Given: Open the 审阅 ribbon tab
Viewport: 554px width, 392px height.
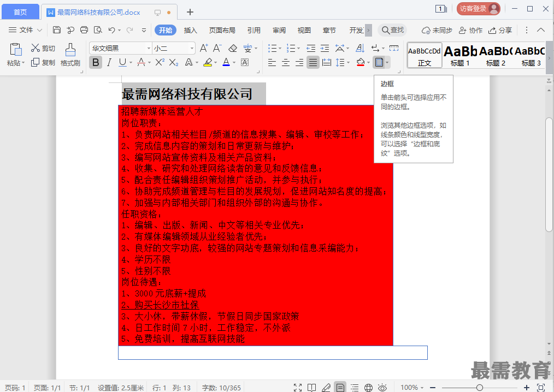Looking at the screenshot, I should point(279,30).
